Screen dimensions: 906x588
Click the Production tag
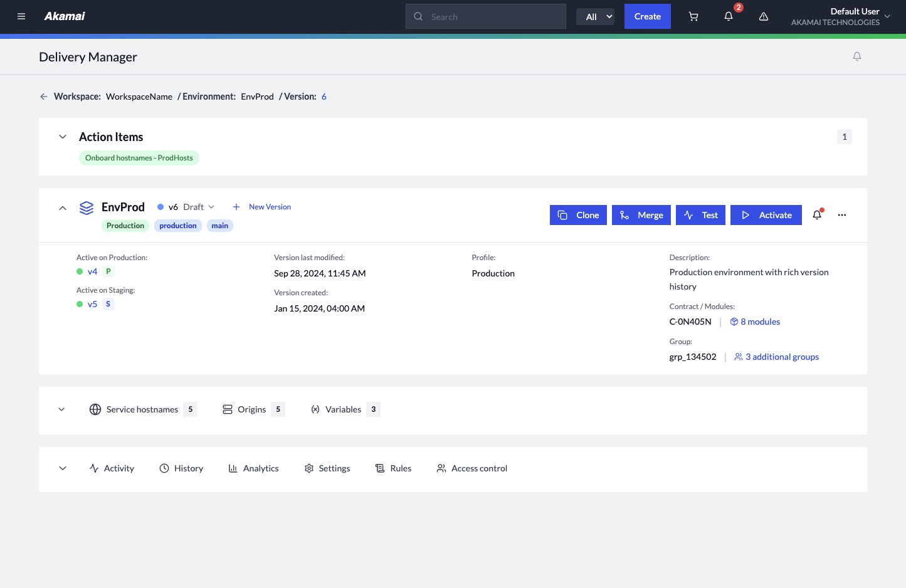click(125, 226)
